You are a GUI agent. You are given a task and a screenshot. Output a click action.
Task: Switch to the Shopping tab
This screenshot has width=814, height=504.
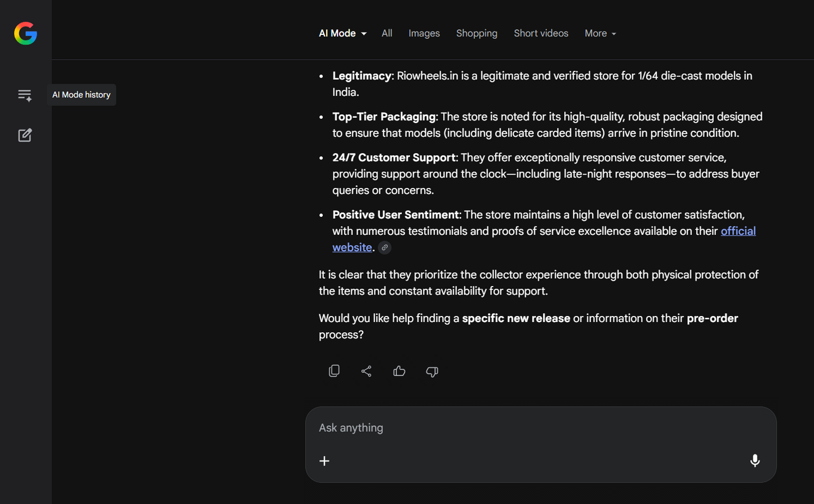(477, 33)
